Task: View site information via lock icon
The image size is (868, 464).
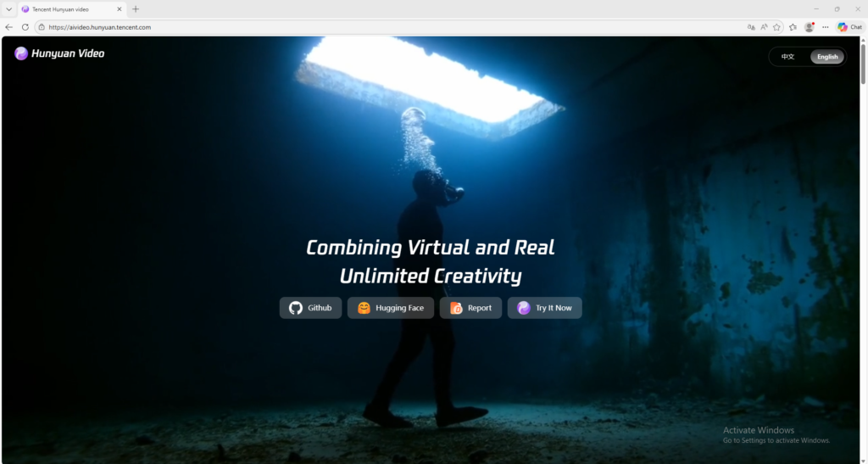Action: 41,27
